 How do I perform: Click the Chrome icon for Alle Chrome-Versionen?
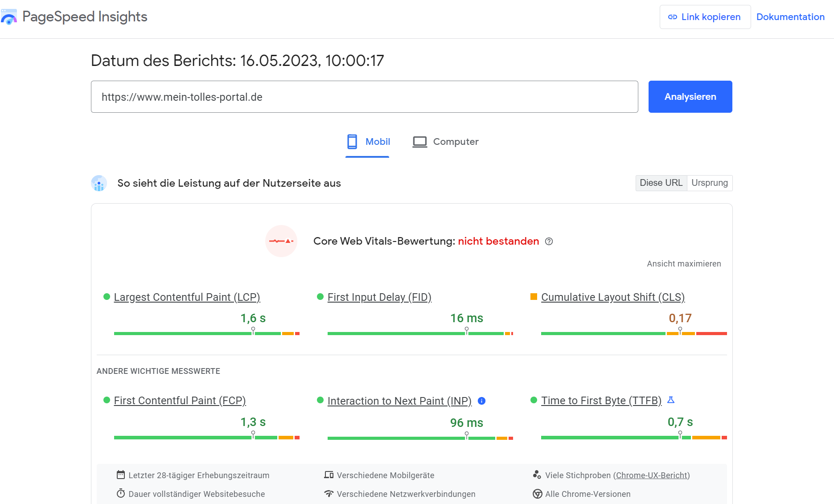pyautogui.click(x=538, y=494)
